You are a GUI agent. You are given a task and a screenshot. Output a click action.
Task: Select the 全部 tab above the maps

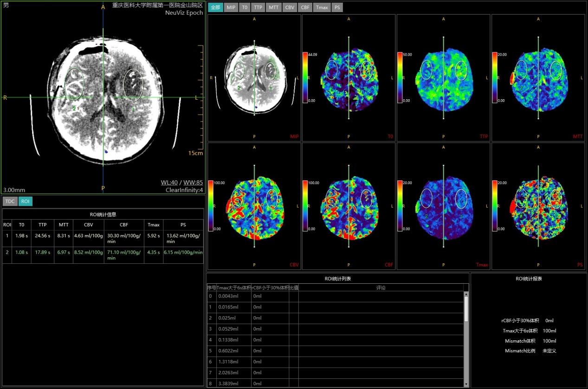click(x=215, y=7)
